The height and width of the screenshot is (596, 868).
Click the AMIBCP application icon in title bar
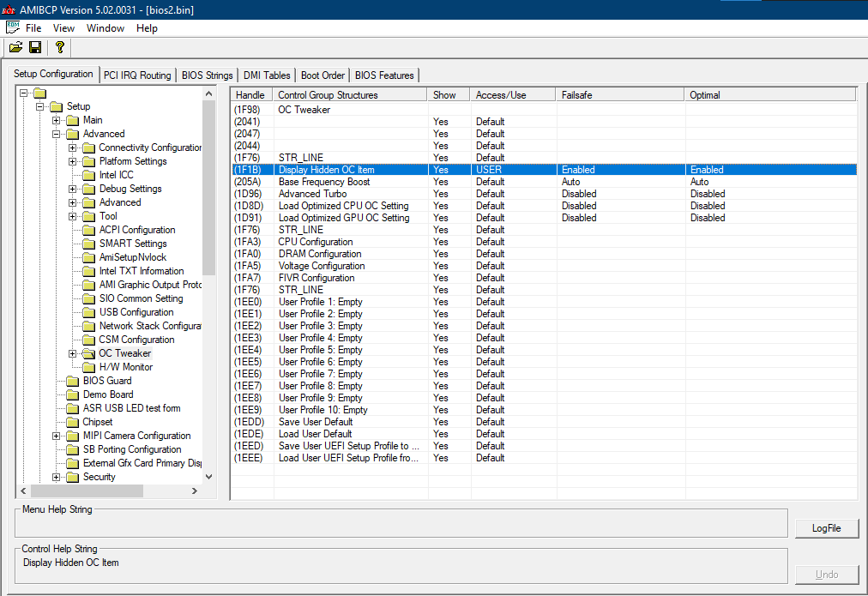[x=9, y=9]
